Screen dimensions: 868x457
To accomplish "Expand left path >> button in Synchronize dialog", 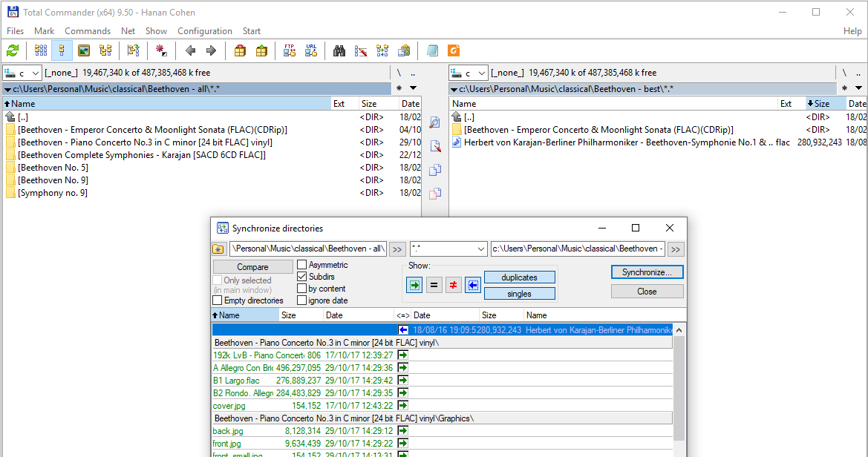I will point(397,249).
